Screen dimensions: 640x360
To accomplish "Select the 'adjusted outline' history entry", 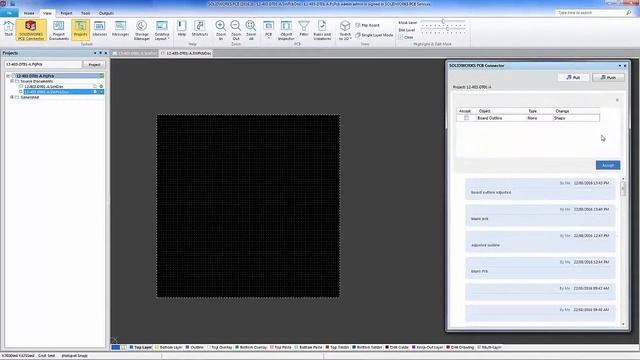I will (x=540, y=242).
